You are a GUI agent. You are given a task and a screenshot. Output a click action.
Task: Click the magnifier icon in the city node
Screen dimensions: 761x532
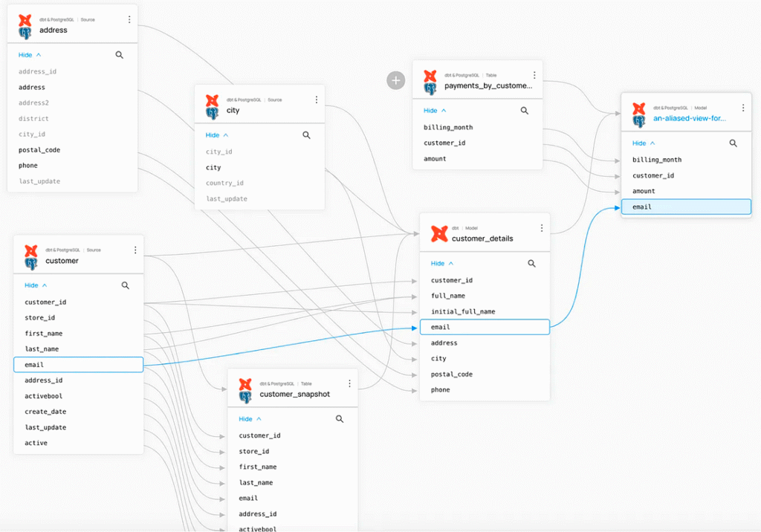click(x=307, y=135)
